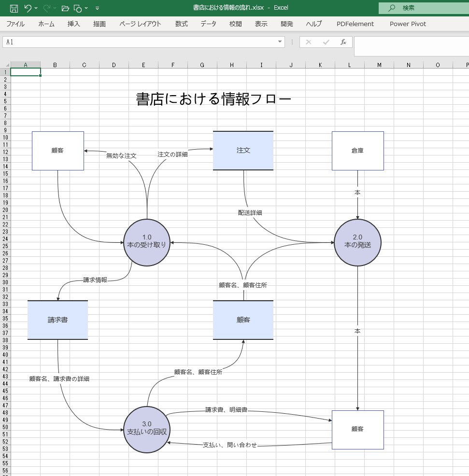Select the 描画 ribbon tab
The image size is (469, 476).
click(99, 24)
